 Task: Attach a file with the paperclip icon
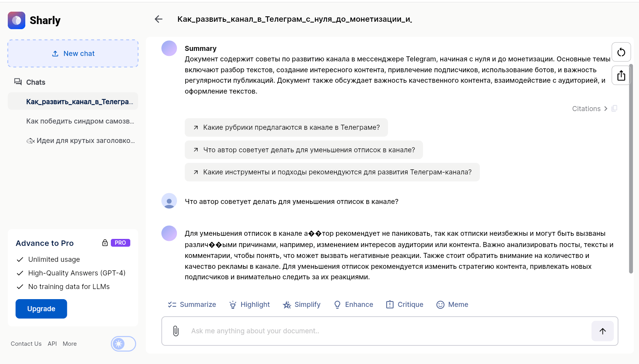tap(176, 331)
